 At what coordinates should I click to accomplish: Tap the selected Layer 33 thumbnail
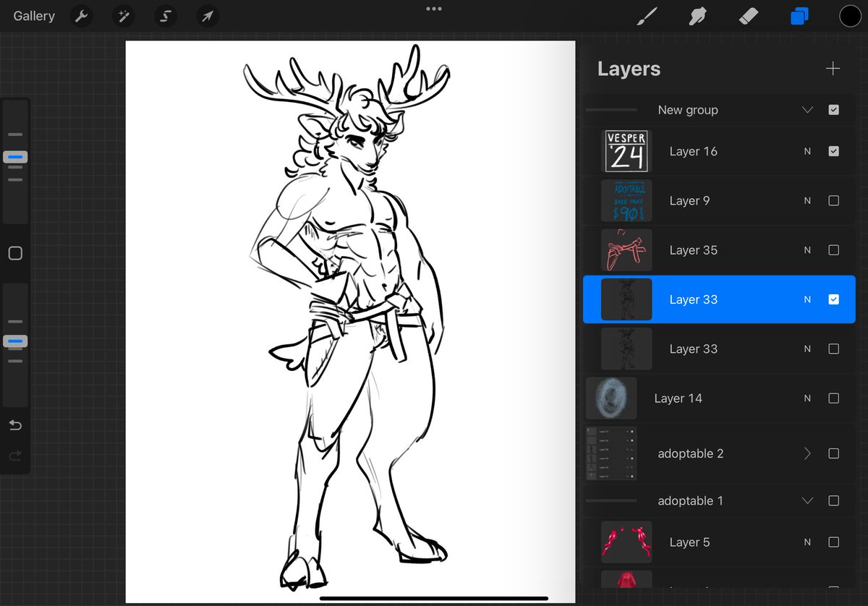pos(626,299)
